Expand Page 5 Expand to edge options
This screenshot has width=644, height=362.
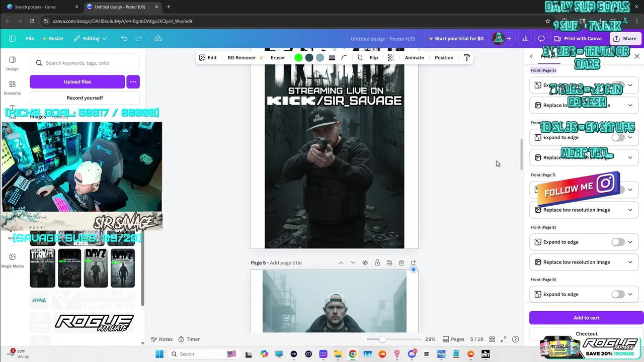(x=630, y=85)
